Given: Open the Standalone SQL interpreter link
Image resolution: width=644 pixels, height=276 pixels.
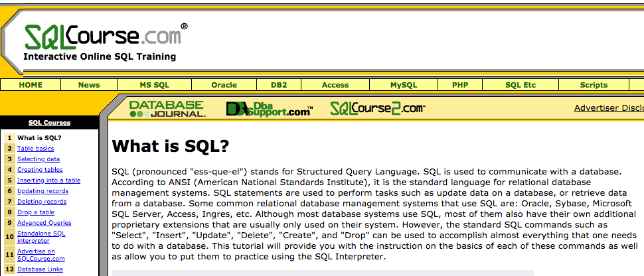Looking at the screenshot, I should 41,237.
